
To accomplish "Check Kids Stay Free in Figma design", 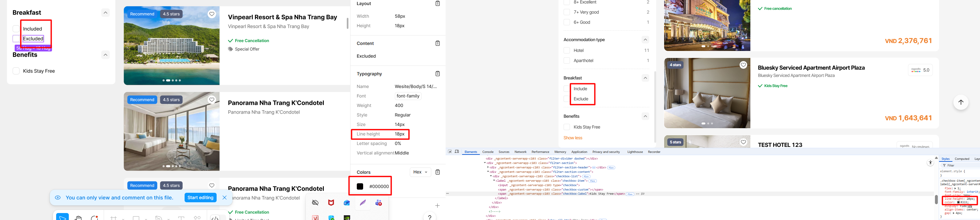I will (x=16, y=71).
